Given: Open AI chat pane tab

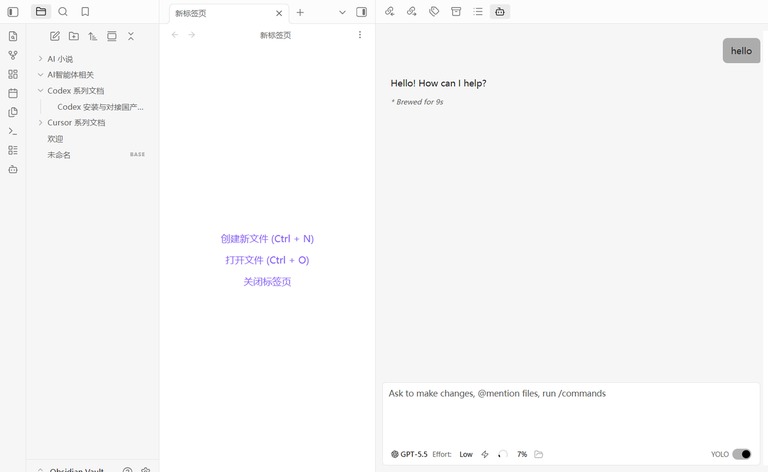Looking at the screenshot, I should pos(500,11).
